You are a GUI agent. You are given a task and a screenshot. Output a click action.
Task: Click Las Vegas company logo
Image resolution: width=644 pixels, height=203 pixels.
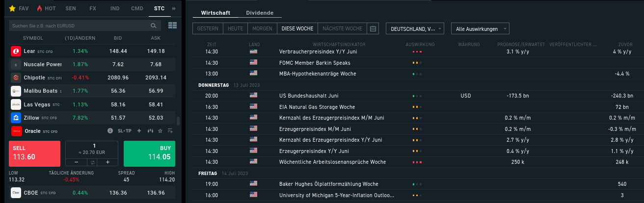(16, 104)
